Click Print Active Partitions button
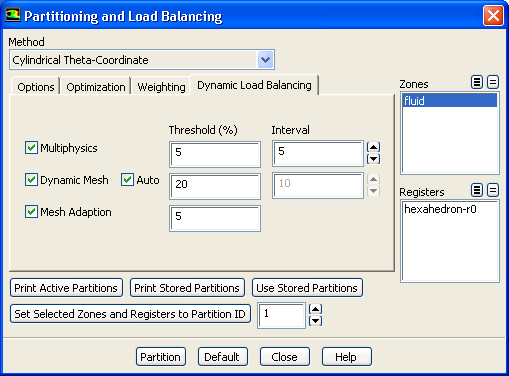Viewport: 509px width, 376px height. pyautogui.click(x=66, y=288)
